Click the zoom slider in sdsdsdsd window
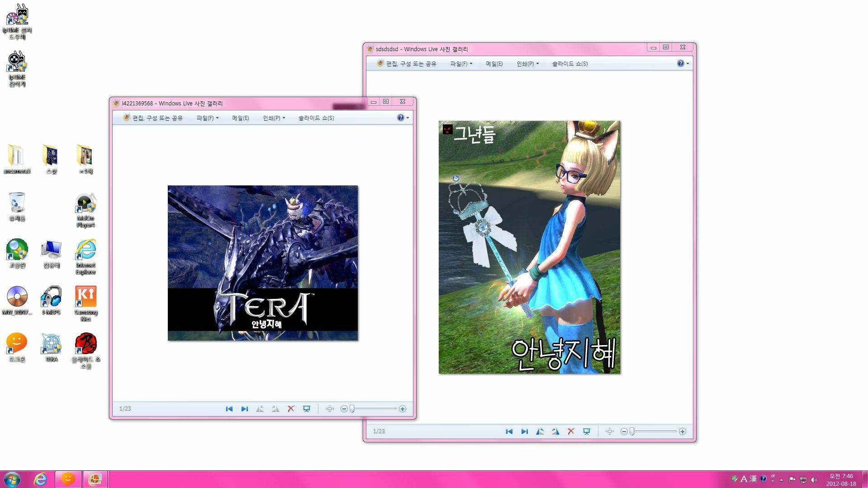The width and height of the screenshot is (868, 488). click(632, 431)
